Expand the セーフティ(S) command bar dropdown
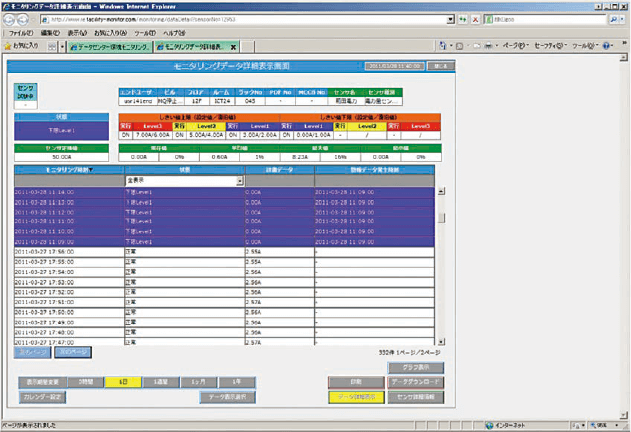The width and height of the screenshot is (631, 432). coord(549,46)
